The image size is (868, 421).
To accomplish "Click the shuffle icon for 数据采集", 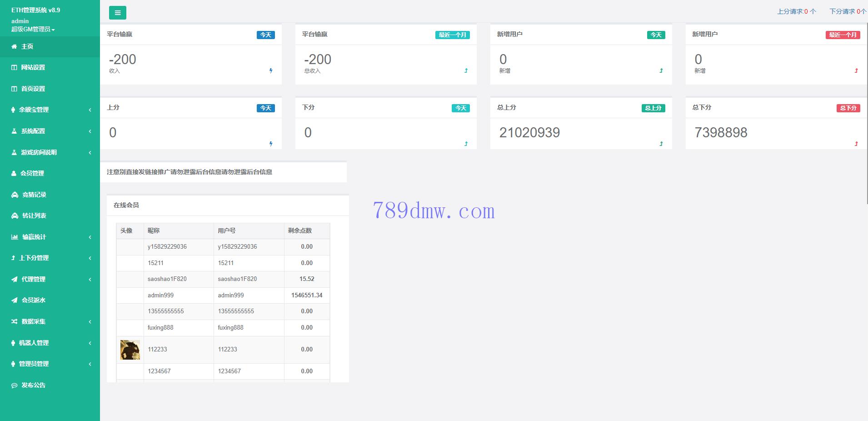I will [x=15, y=321].
